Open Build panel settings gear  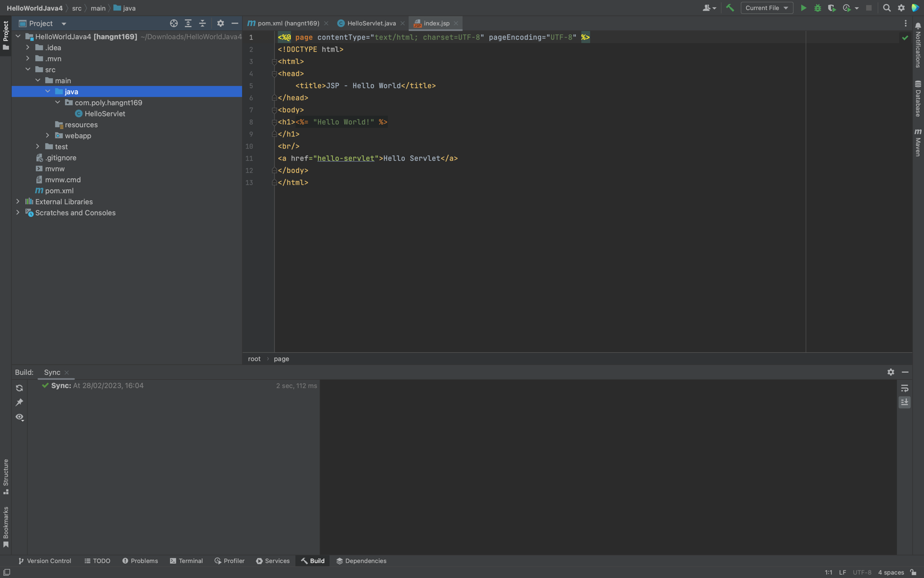(890, 372)
